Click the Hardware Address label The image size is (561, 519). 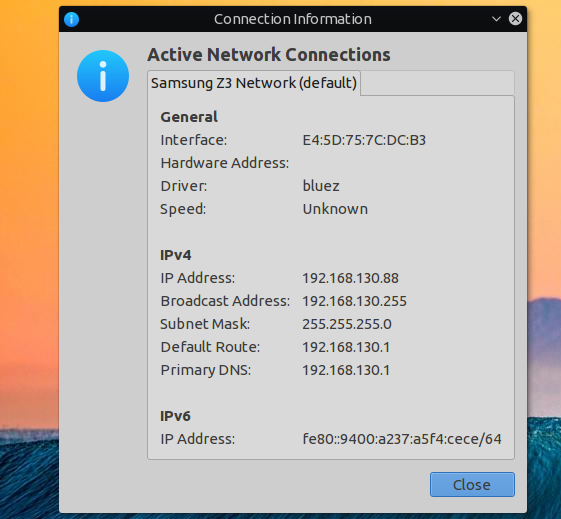pos(225,163)
